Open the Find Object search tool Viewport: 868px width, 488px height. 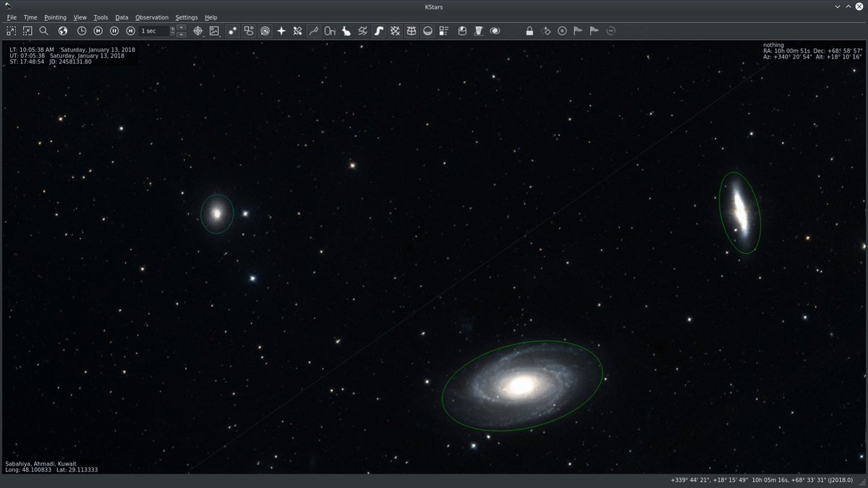point(43,30)
